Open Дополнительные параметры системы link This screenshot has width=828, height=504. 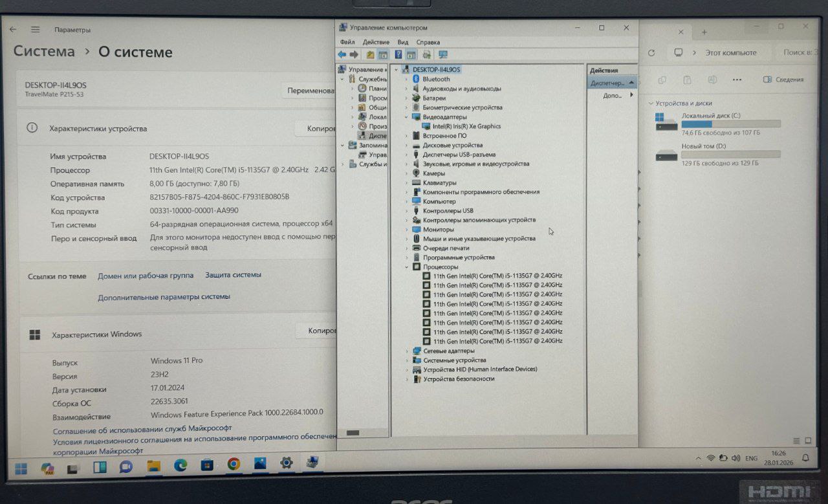click(x=164, y=297)
